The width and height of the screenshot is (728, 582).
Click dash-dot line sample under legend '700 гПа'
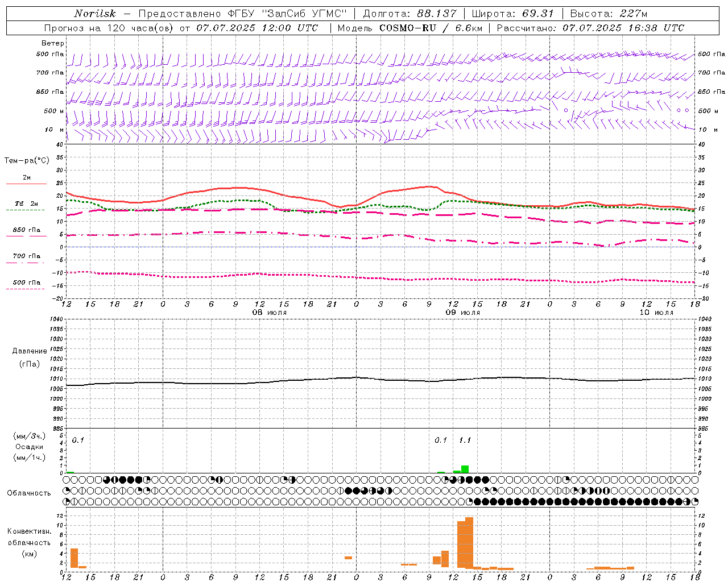pyautogui.click(x=25, y=263)
